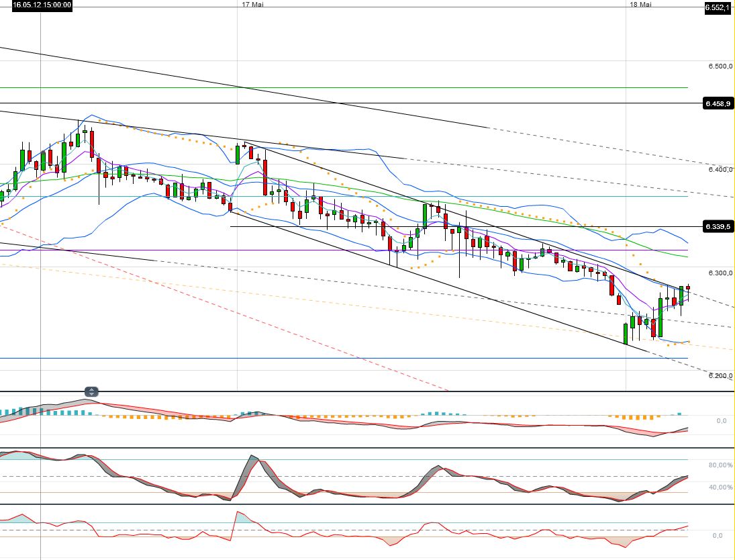Click the panel resize handle with arrows
Image resolution: width=735 pixels, height=560 pixels.
[91, 391]
